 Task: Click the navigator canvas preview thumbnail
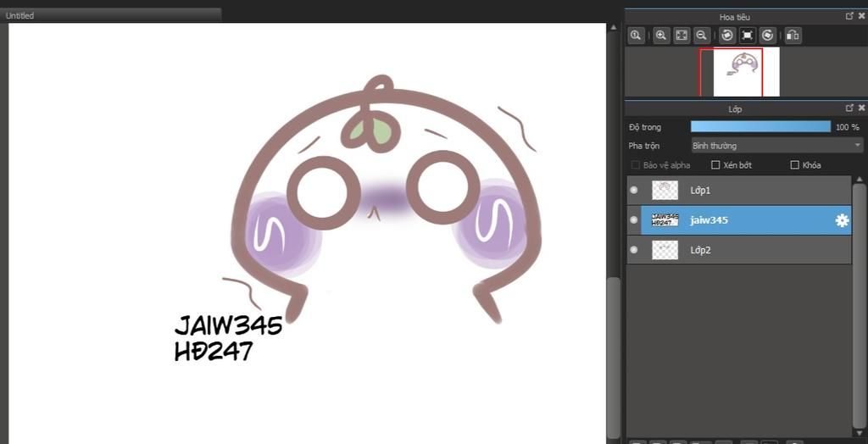pyautogui.click(x=746, y=72)
